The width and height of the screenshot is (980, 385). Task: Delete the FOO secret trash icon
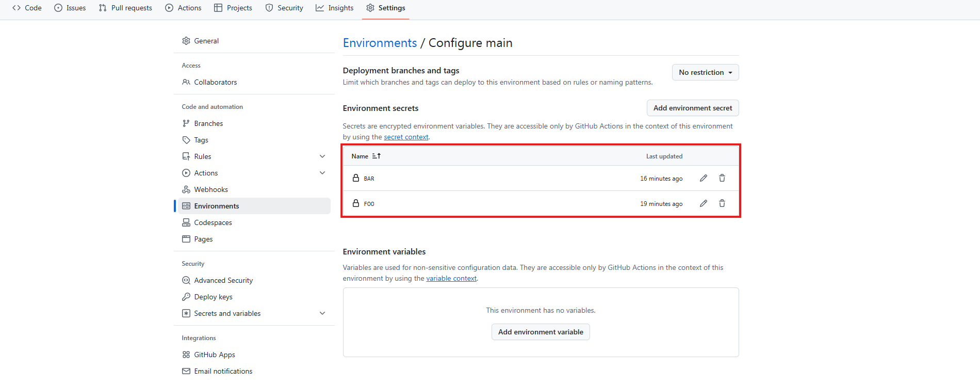722,203
